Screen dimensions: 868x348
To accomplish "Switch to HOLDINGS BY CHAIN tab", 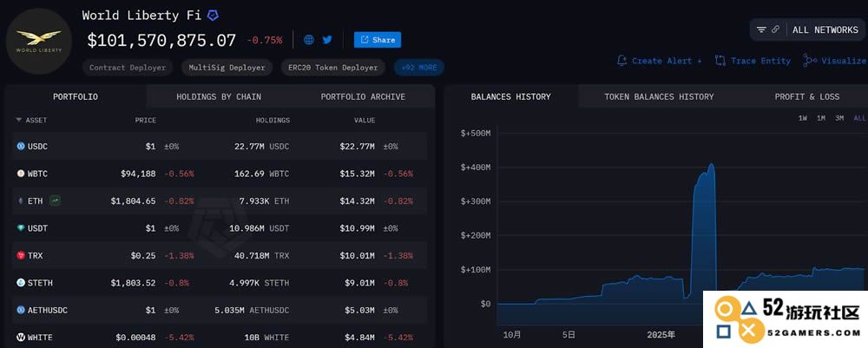I will pyautogui.click(x=219, y=97).
